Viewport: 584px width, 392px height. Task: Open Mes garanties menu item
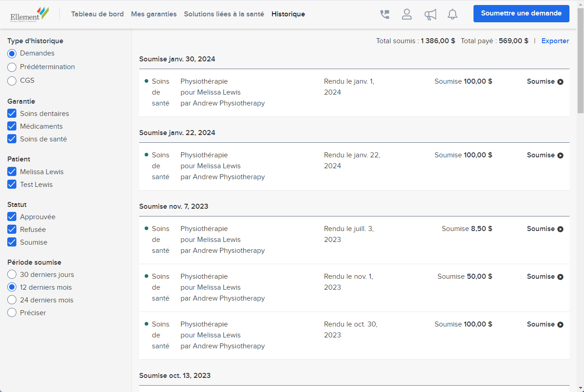pyautogui.click(x=154, y=14)
